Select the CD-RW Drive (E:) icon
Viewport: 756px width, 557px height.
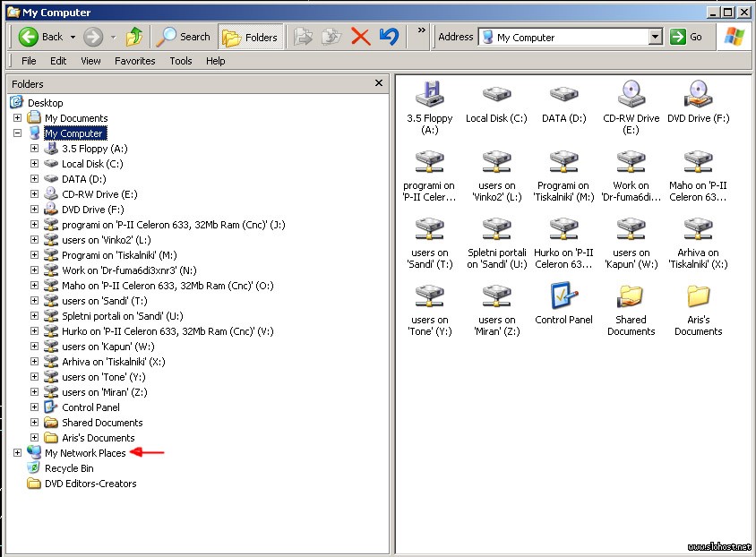(x=631, y=107)
